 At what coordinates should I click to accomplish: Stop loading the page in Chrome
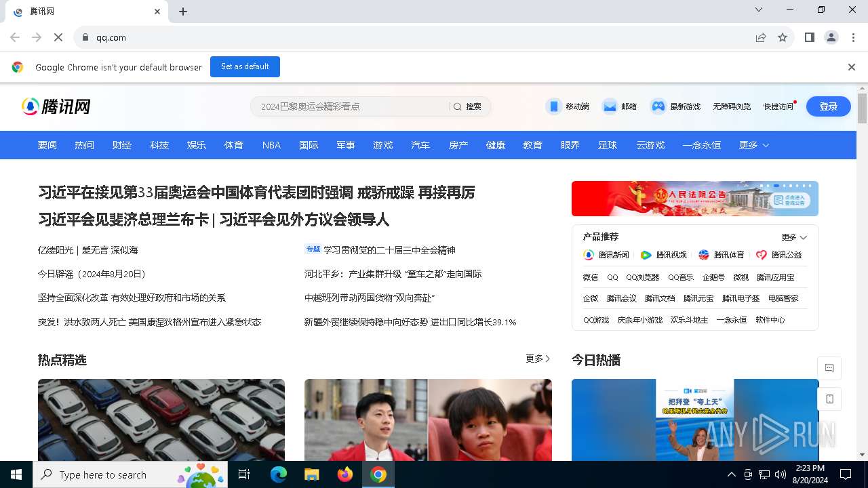tap(58, 37)
